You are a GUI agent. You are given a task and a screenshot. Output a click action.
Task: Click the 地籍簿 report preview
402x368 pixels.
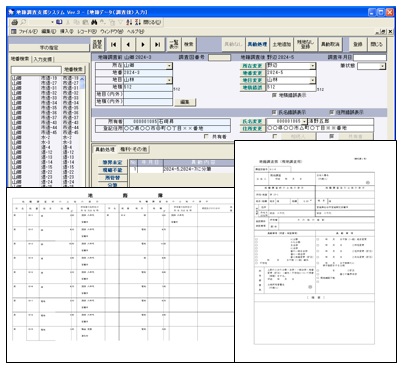point(120,275)
